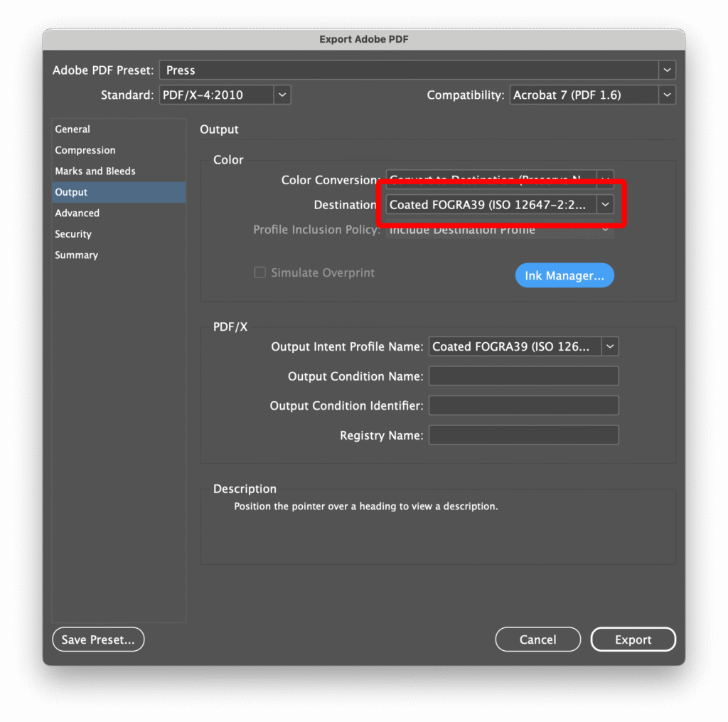The image size is (728, 722).
Task: Focus the Registry Name text field
Action: [x=523, y=435]
